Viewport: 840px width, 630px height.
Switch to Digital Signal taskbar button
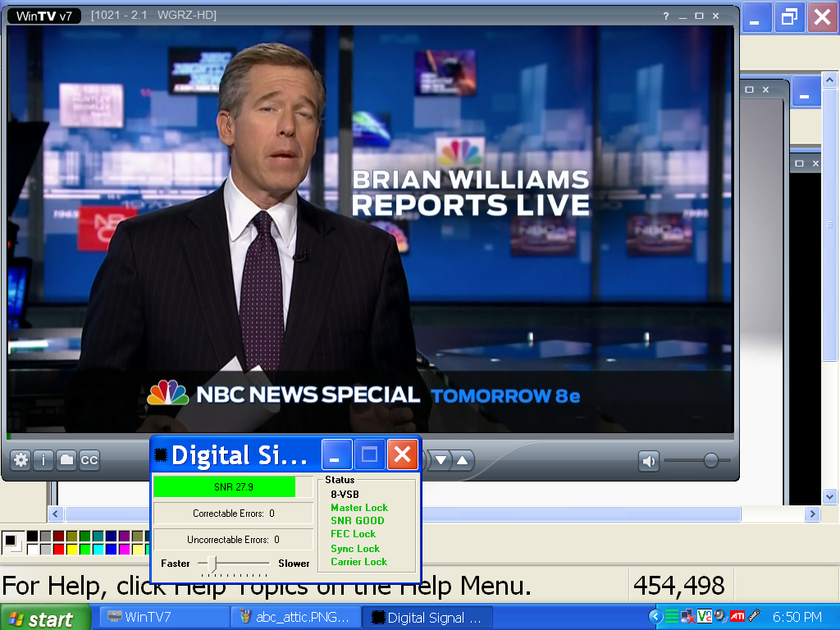(426, 617)
